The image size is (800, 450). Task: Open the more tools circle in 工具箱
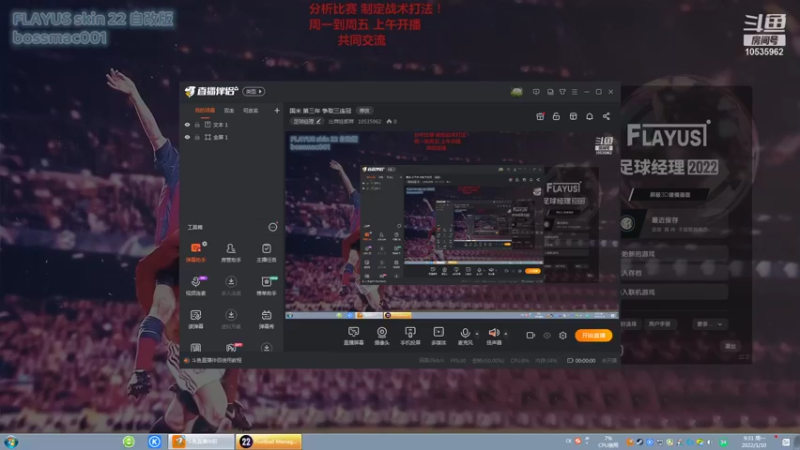273,227
